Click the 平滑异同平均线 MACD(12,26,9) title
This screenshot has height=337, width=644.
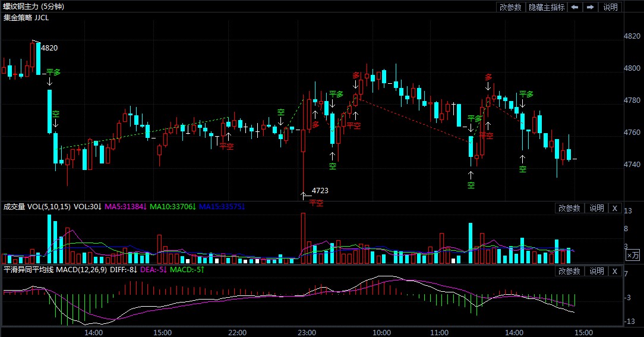pos(55,270)
